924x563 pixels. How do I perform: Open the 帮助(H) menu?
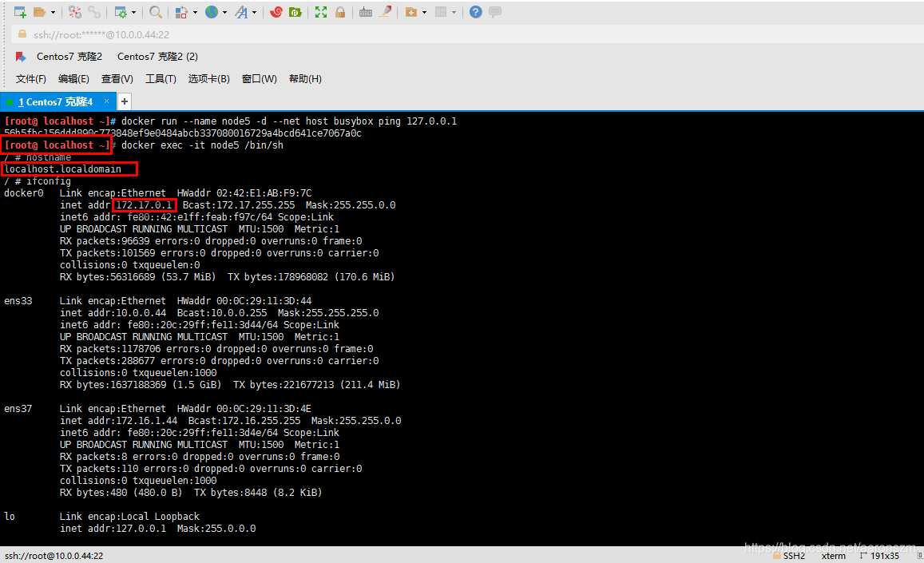click(305, 79)
